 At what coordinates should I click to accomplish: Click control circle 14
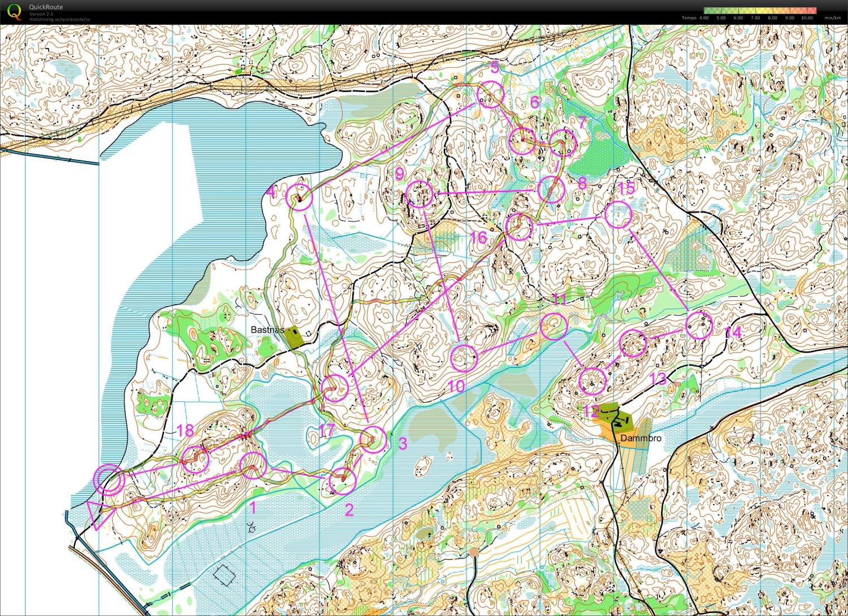pyautogui.click(x=699, y=326)
